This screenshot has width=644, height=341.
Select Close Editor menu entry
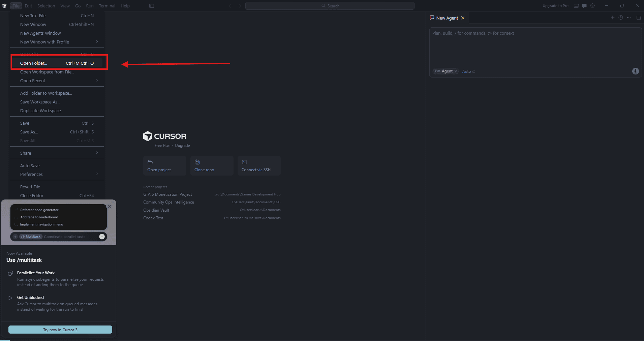[x=57, y=195]
